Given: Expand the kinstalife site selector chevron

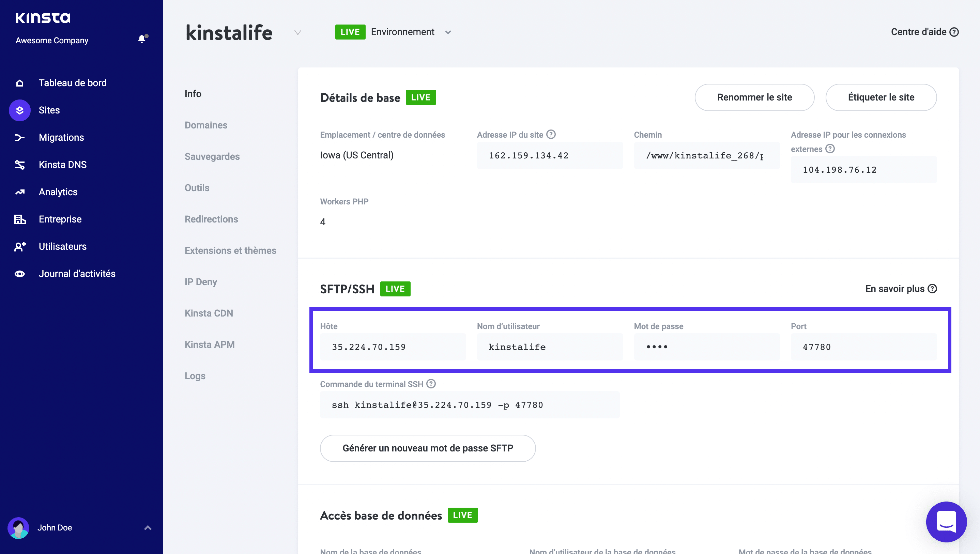Looking at the screenshot, I should (298, 32).
